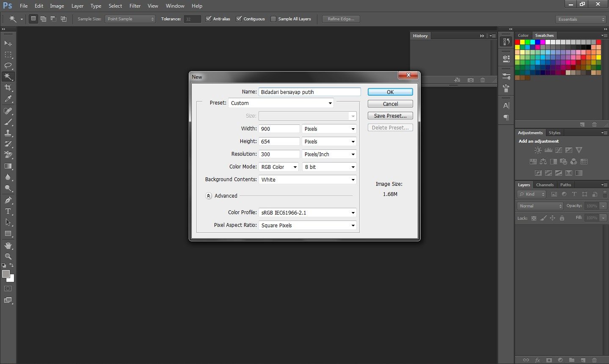
Task: Open the Preset dropdown showing Custom
Action: click(x=281, y=103)
